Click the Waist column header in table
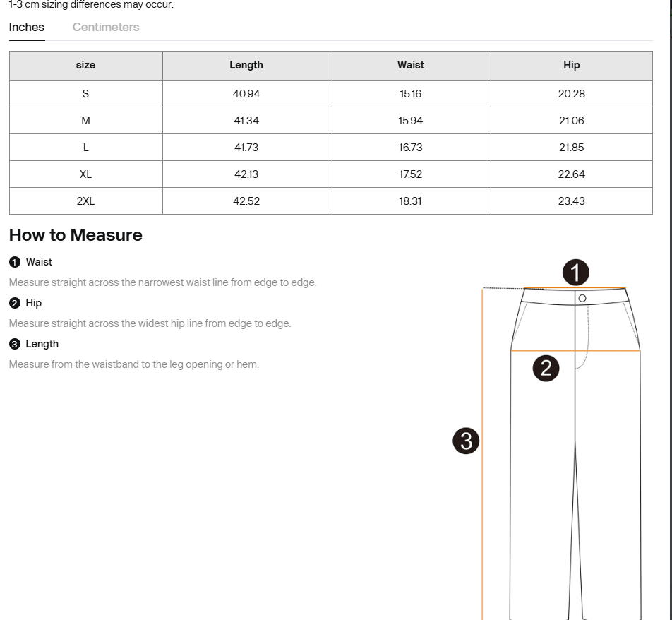This screenshot has height=620, width=672. point(410,65)
